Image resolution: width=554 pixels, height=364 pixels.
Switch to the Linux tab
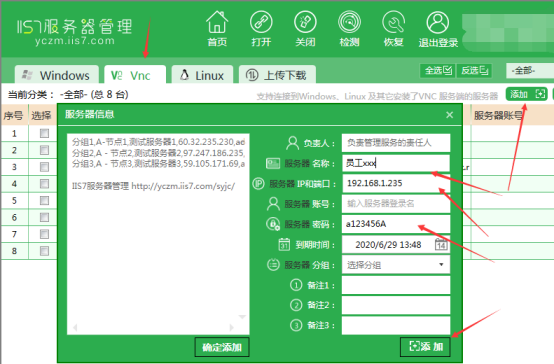point(202,75)
